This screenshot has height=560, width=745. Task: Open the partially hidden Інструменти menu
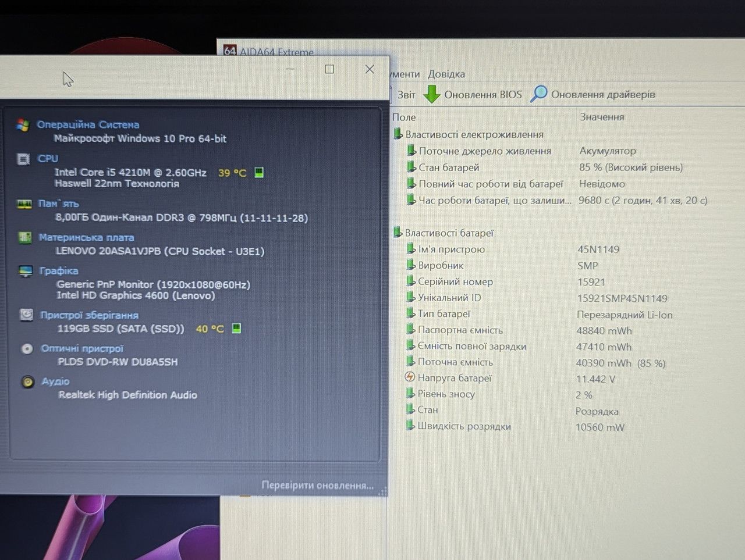point(405,74)
